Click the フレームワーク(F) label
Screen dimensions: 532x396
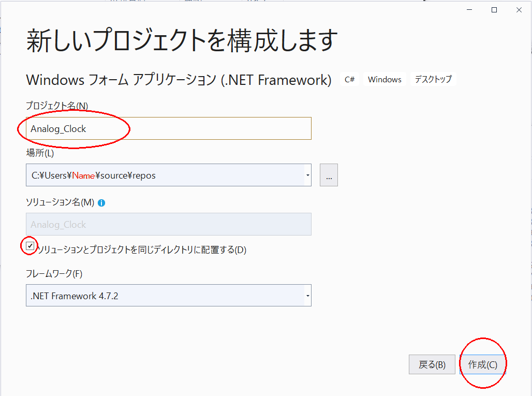point(54,273)
